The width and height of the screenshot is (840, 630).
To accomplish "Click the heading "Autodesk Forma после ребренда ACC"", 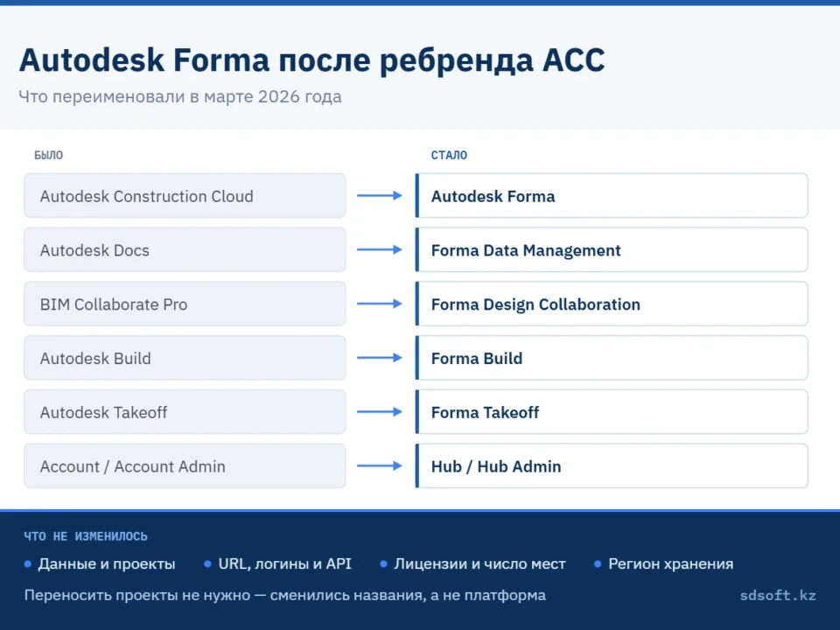I will [311, 59].
